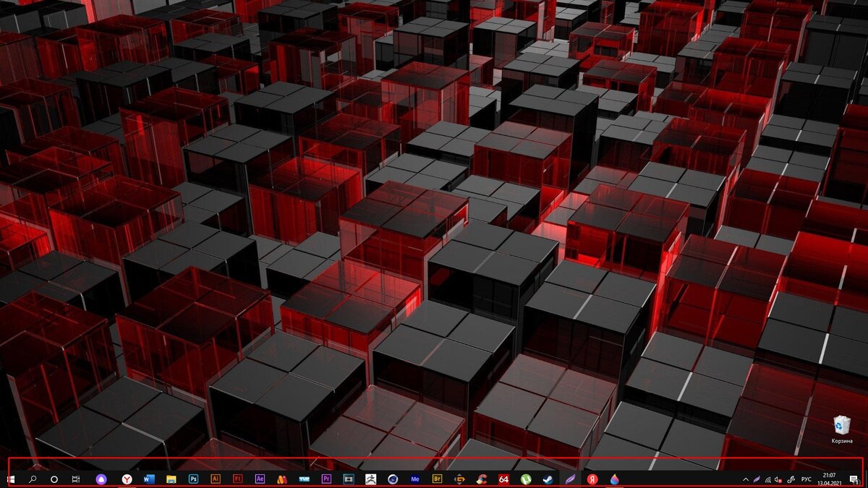Viewport: 868px width, 488px height.
Task: Launch Adobe Flash (Fl) from the taskbar
Action: click(x=237, y=479)
